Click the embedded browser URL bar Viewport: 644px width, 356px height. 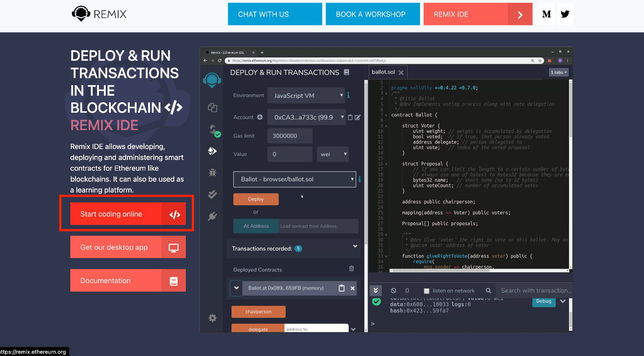pos(377,60)
